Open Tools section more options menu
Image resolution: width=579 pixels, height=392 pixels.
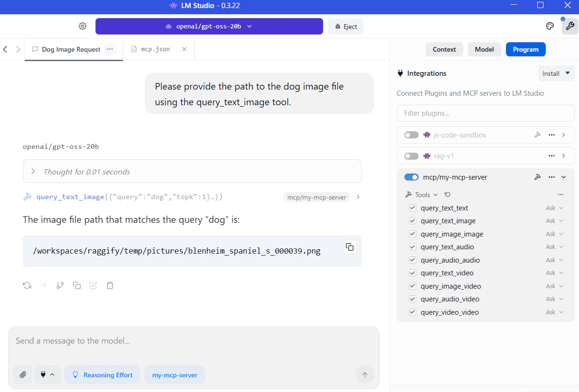(x=560, y=195)
